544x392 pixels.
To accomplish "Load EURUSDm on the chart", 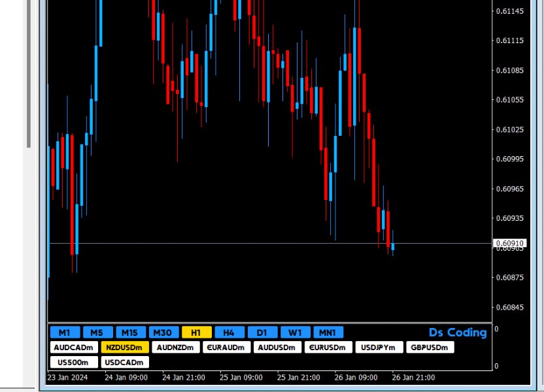I will [328, 348].
